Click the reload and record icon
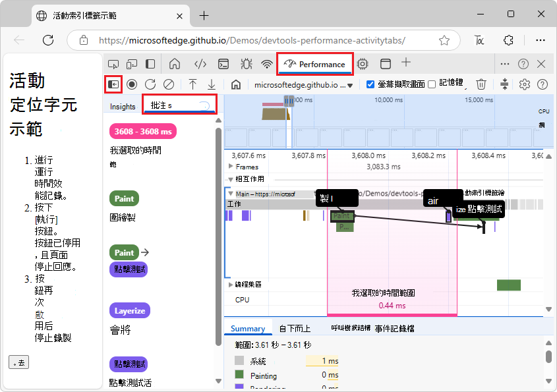The width and height of the screenshot is (557, 392). [150, 84]
